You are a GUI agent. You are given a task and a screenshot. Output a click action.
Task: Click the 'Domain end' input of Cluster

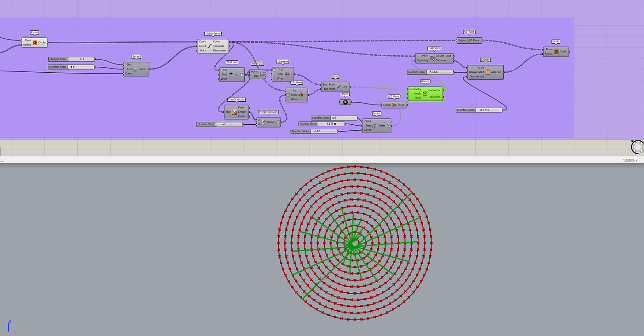coord(476,76)
